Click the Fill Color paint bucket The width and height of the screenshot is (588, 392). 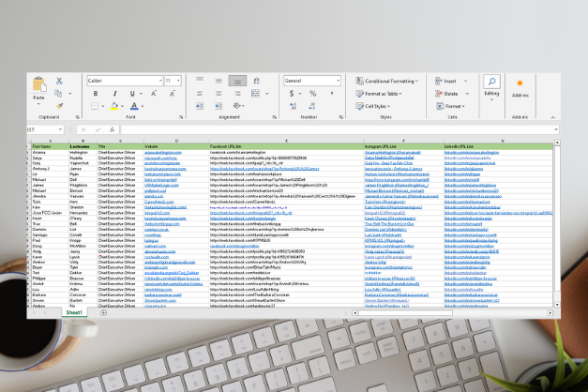tap(114, 106)
